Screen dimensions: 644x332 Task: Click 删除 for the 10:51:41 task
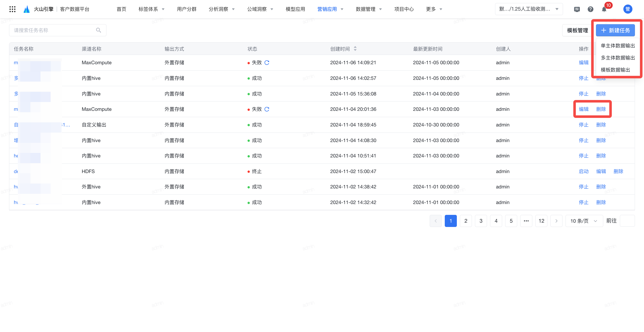(x=601, y=156)
